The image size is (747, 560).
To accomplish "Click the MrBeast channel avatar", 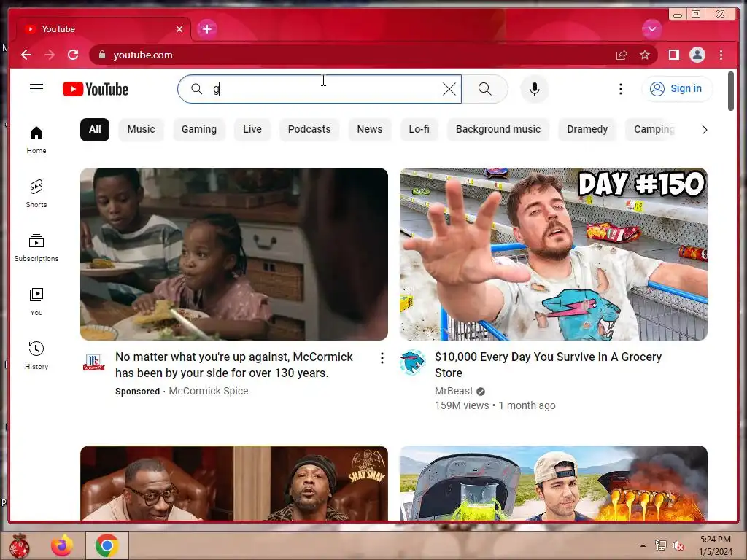I will click(413, 363).
